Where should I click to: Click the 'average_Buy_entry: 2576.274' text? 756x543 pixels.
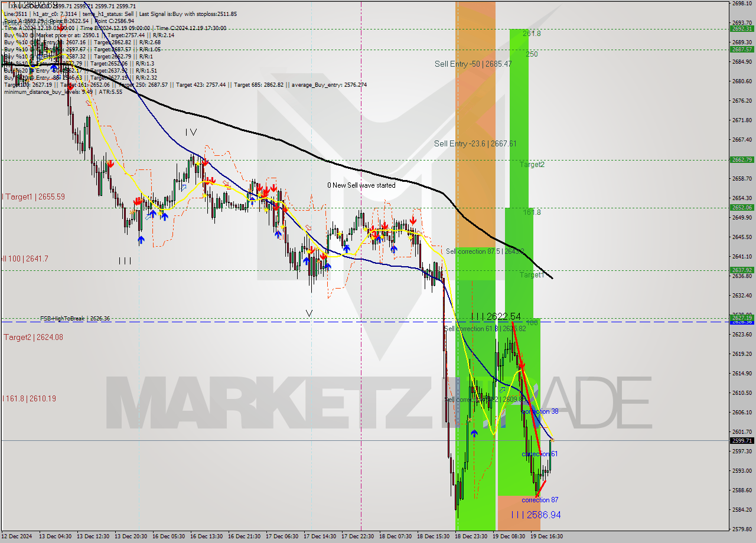[x=328, y=84]
